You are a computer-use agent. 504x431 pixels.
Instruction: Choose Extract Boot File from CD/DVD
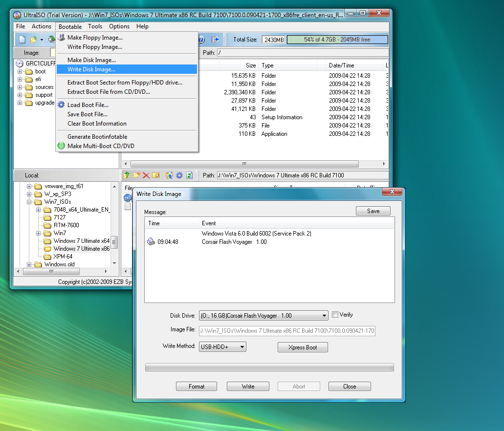(x=127, y=91)
